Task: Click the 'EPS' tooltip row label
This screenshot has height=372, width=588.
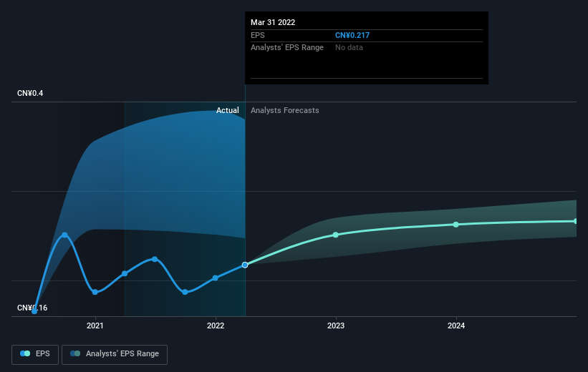Action: 258,35
